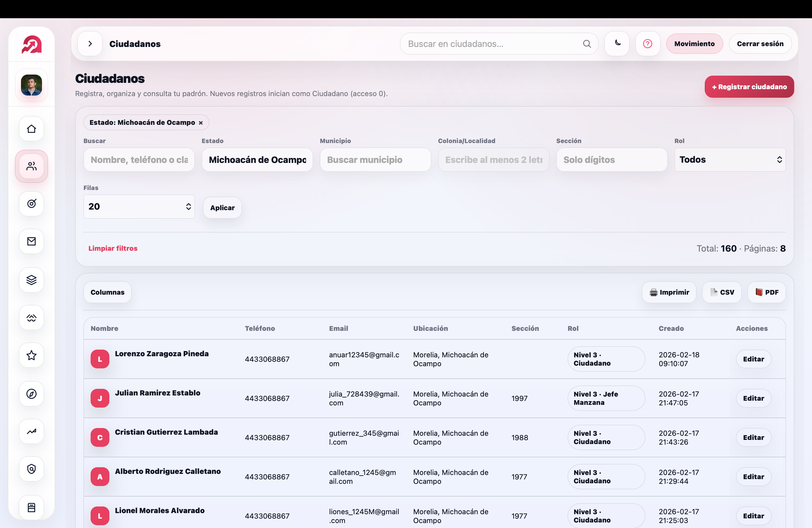
Task: Click the Nombre column header
Action: point(104,328)
